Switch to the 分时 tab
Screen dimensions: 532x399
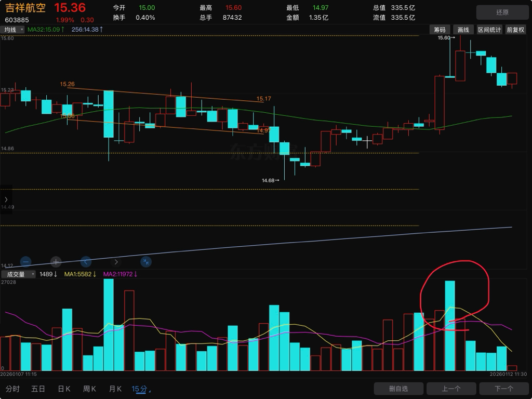(x=12, y=389)
